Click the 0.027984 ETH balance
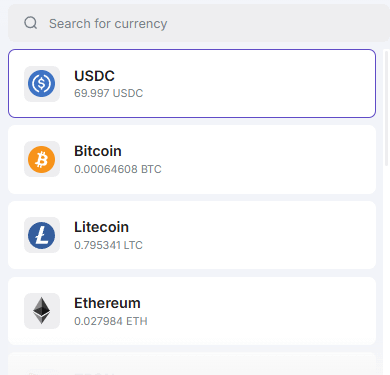Image resolution: width=390 pixels, height=375 pixels. pos(111,321)
